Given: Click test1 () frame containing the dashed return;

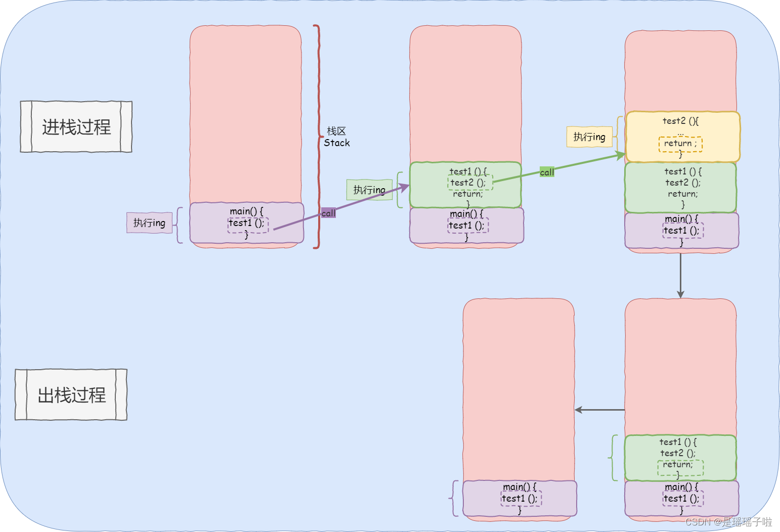Looking at the screenshot, I should (x=680, y=458).
